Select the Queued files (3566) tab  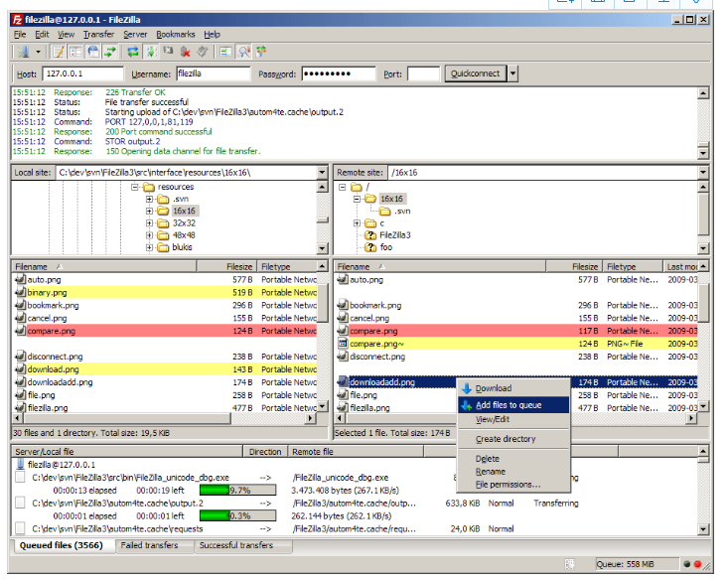63,545
